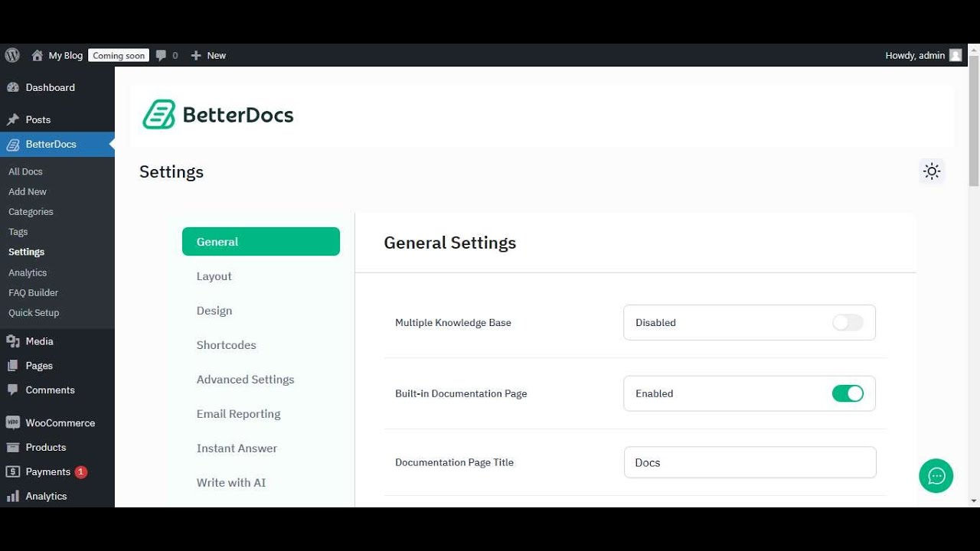The width and height of the screenshot is (980, 551).
Task: Open Quick Setup submenu
Action: click(34, 312)
